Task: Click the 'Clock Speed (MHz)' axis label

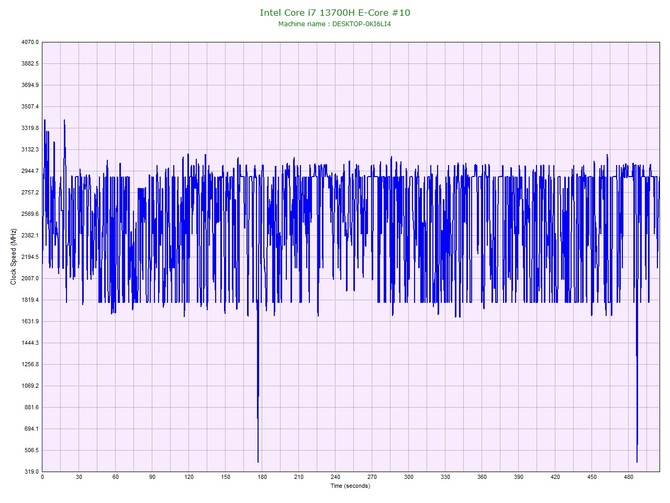Action: [13, 256]
